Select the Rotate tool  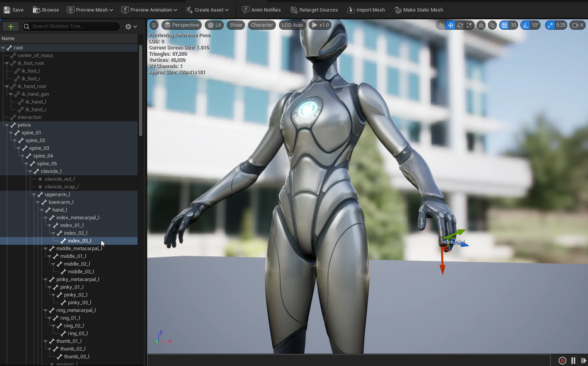tap(460, 25)
